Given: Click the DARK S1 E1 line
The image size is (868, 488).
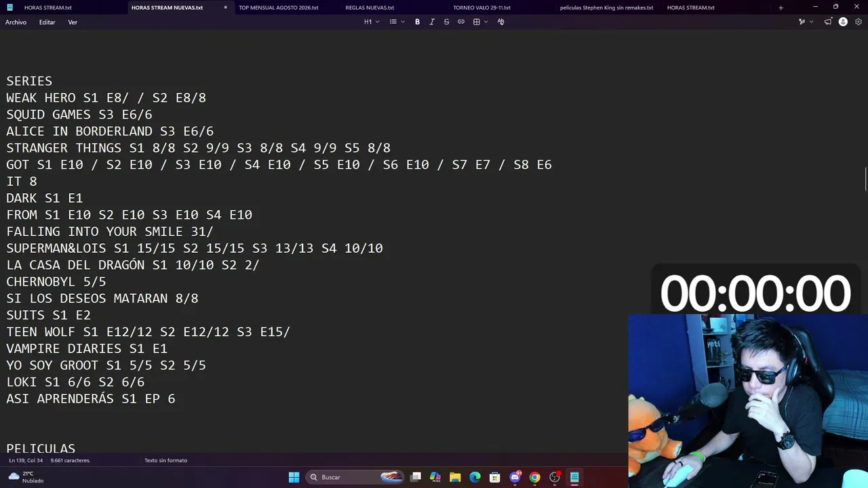Looking at the screenshot, I should [44, 199].
